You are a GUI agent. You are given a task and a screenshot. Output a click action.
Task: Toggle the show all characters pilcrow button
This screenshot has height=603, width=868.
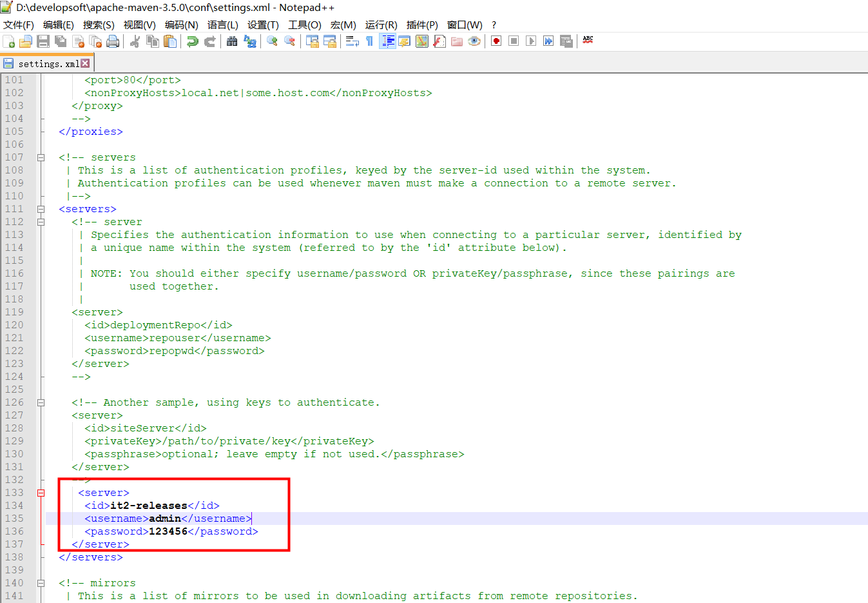[x=369, y=41]
